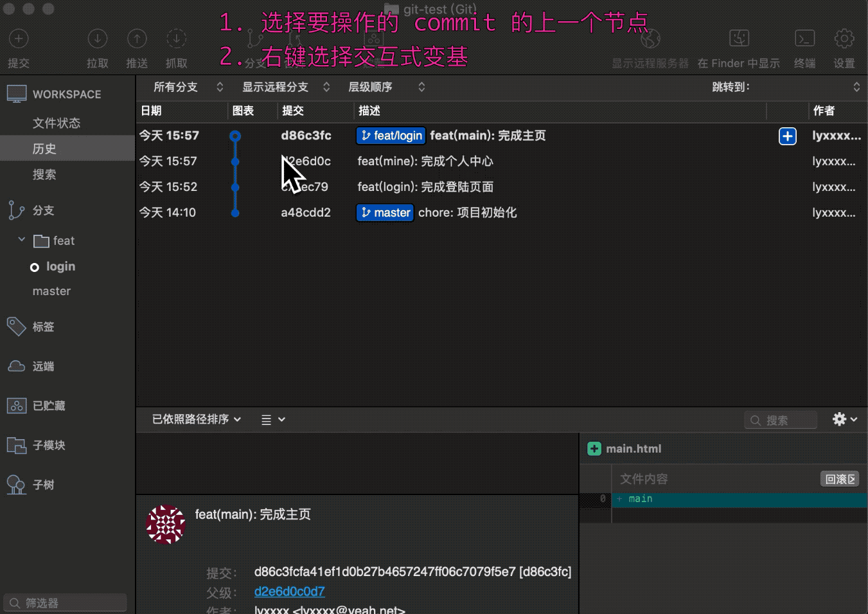Click the 提交 column header
Image resolution: width=868 pixels, height=614 pixels.
[x=293, y=111]
